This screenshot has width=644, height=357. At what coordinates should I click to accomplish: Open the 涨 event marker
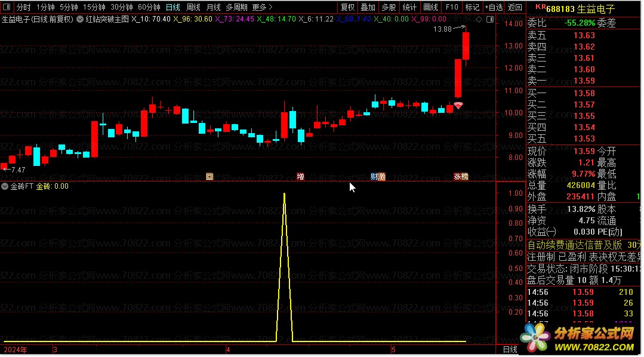point(457,177)
